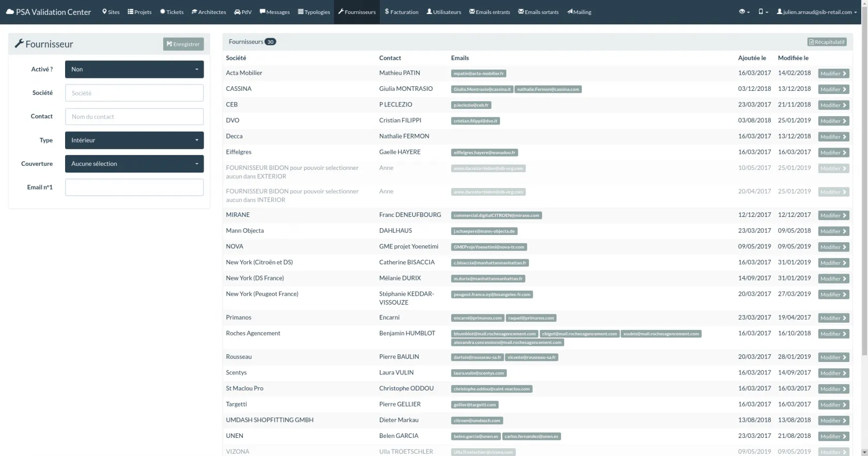Image resolution: width=868 pixels, height=456 pixels.
Task: Go to Sites via map pin icon
Action: pyautogui.click(x=111, y=12)
